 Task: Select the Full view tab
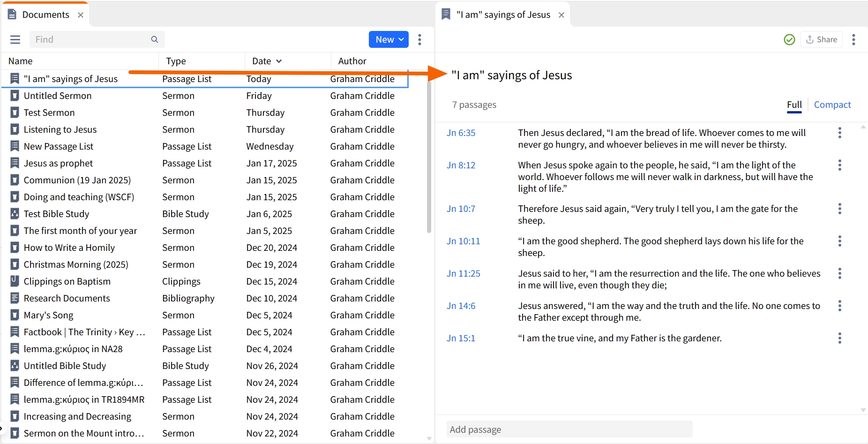click(794, 105)
